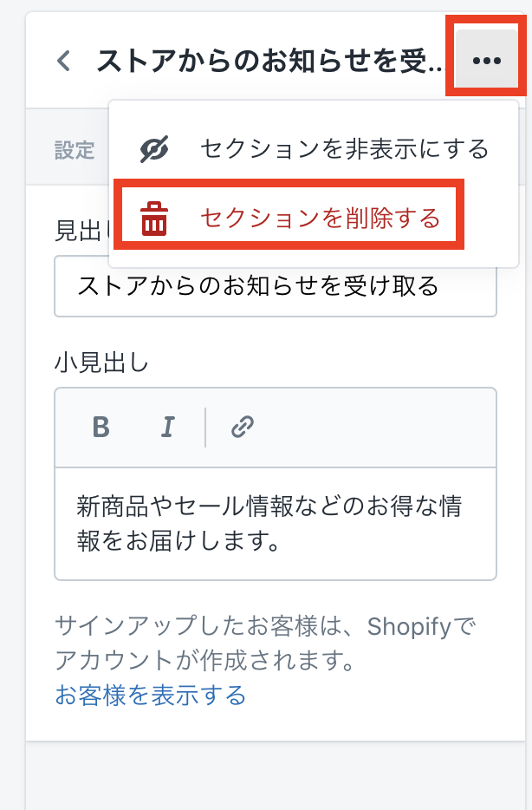532x810 pixels.
Task: Click the crossed-out eye icon
Action: (154, 149)
